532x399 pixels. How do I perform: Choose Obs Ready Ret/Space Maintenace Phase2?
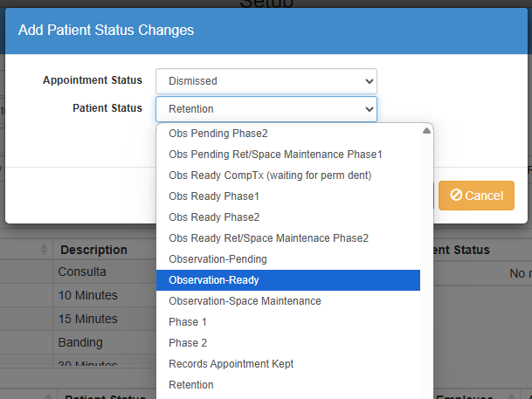288,238
